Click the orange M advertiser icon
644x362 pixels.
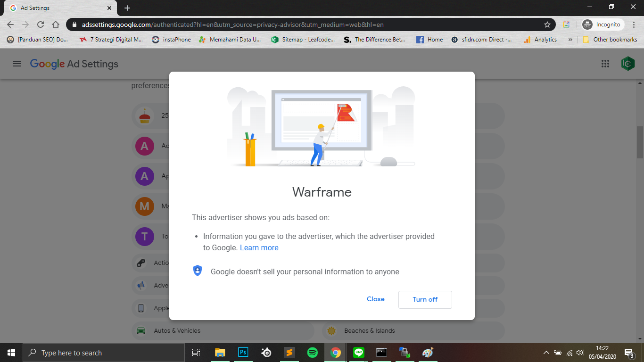[x=145, y=206]
